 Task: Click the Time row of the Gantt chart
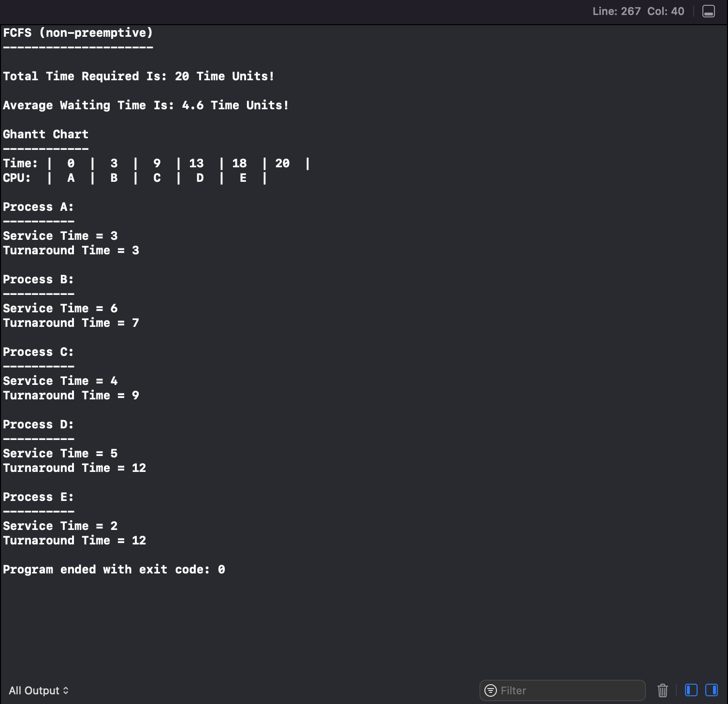155,163
